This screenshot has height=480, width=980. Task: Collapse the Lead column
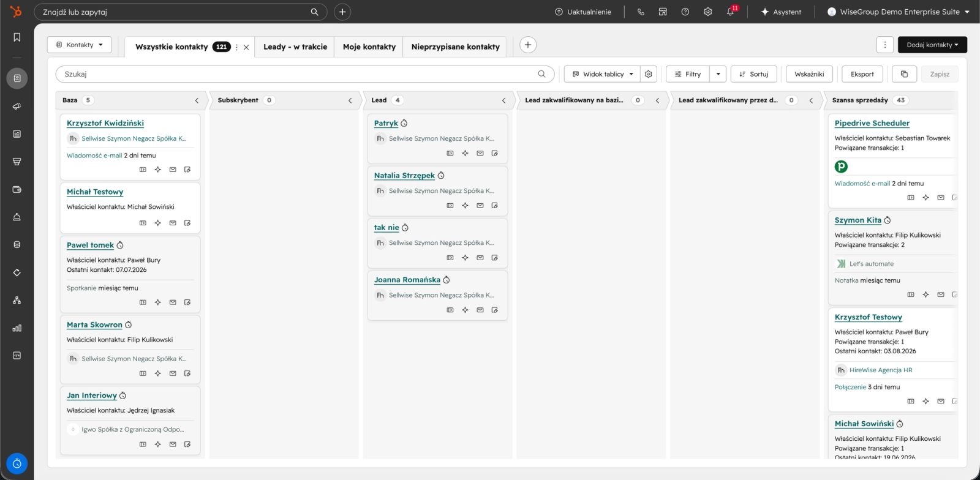(504, 100)
